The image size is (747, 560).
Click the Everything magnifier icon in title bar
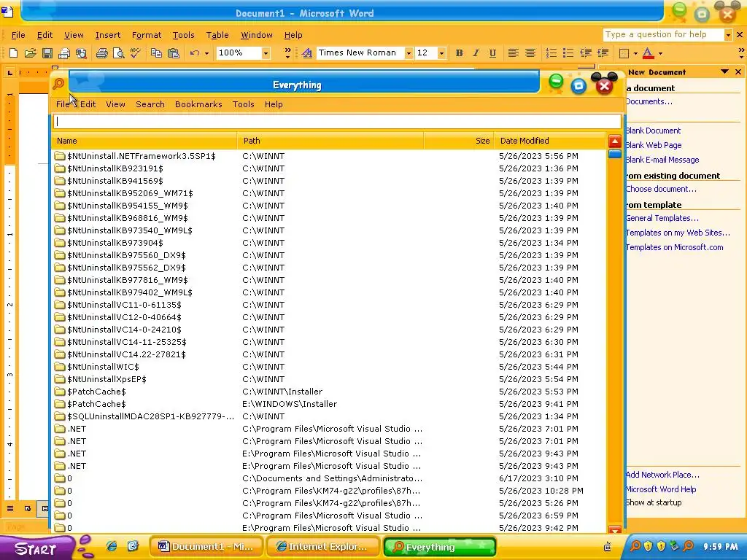click(x=58, y=84)
